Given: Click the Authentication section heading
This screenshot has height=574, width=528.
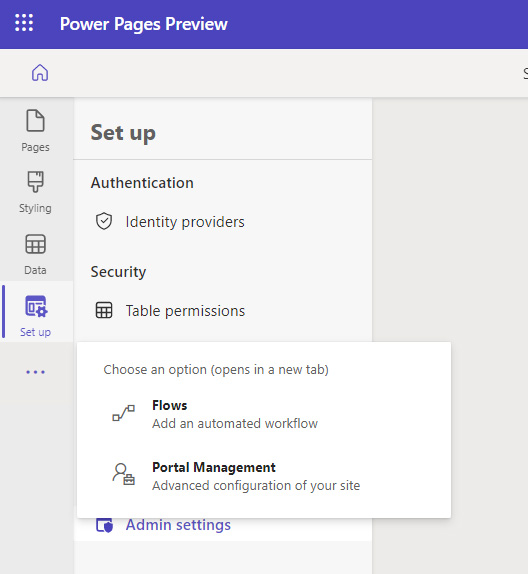Looking at the screenshot, I should coord(142,183).
